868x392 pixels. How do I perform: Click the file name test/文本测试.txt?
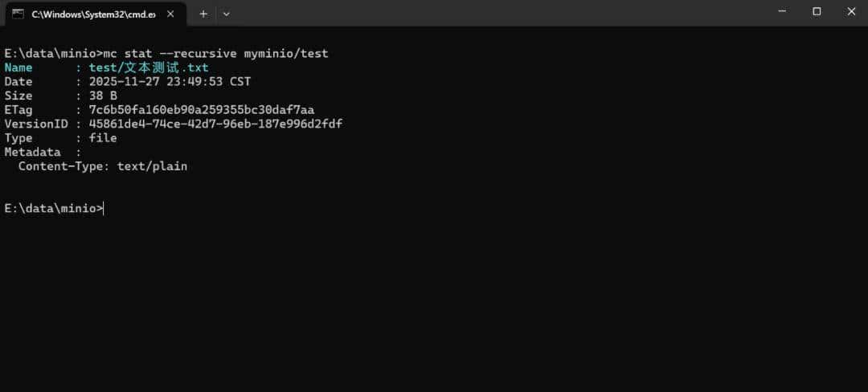[149, 67]
